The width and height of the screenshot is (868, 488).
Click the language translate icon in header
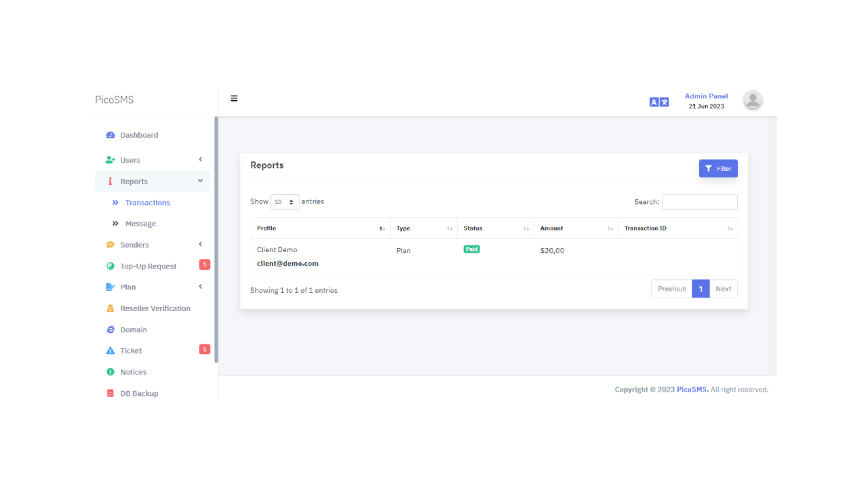coord(658,102)
